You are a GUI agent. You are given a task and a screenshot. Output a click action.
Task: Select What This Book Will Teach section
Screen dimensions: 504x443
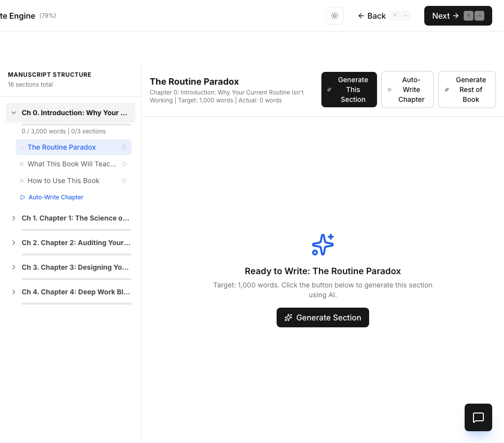(72, 164)
